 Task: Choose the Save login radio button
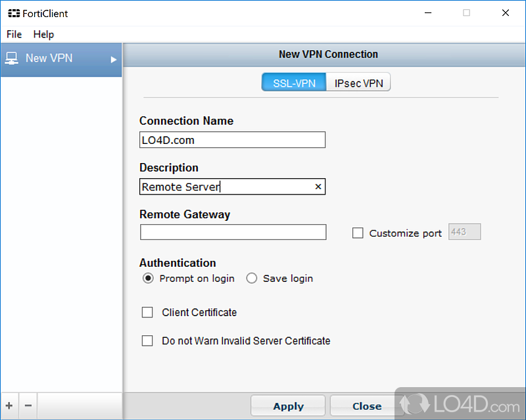251,278
